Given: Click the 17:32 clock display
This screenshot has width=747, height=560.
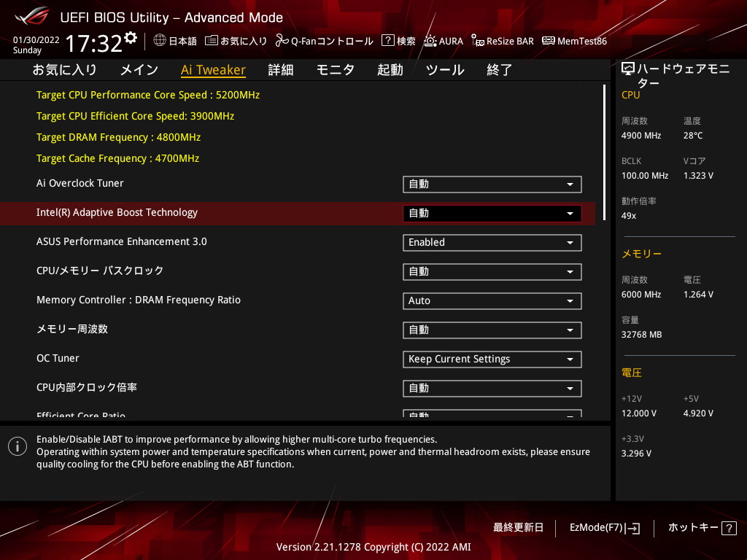Looking at the screenshot, I should click(94, 43).
